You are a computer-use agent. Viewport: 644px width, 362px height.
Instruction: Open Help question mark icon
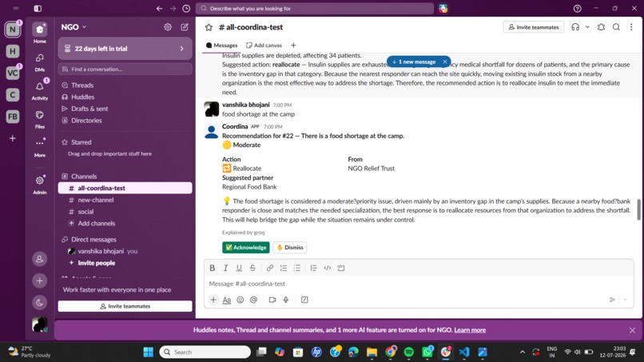click(x=577, y=8)
